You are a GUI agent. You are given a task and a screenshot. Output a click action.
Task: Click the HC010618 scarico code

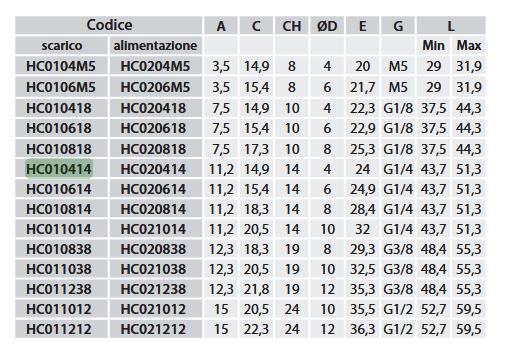pyautogui.click(x=59, y=128)
